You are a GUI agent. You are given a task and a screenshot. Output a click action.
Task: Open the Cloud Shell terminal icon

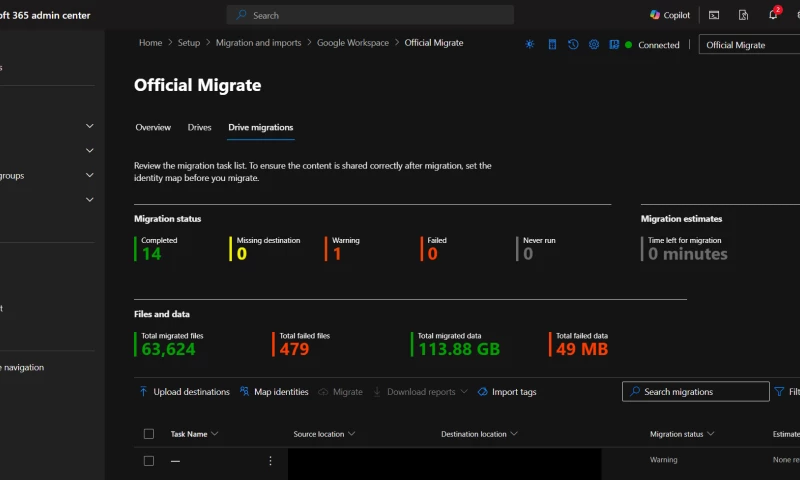click(714, 15)
